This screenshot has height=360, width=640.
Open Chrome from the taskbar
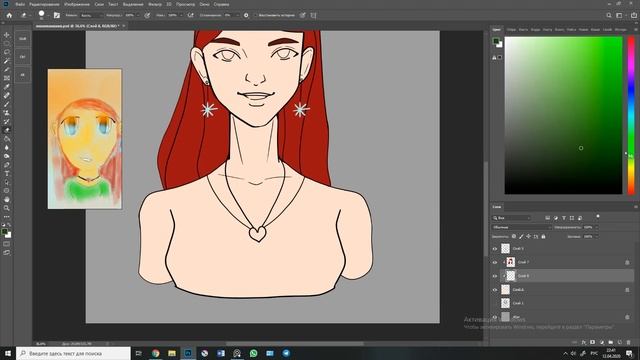(156, 353)
